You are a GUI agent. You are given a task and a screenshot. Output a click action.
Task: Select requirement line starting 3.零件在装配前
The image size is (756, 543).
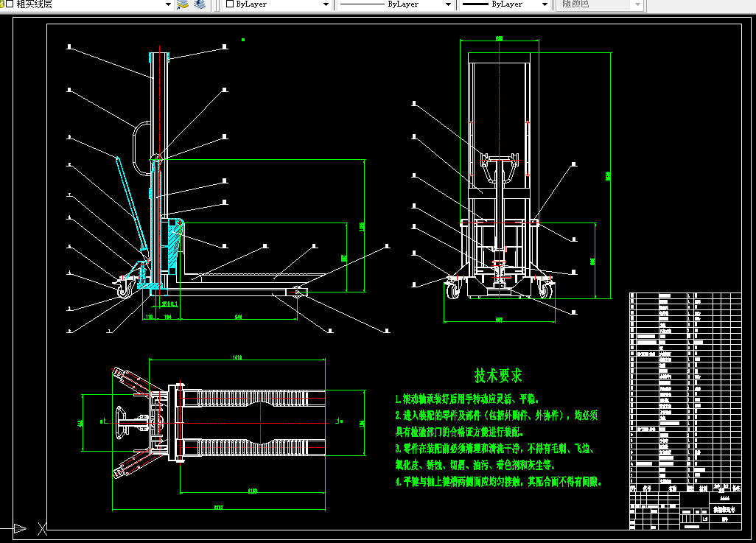494,449
